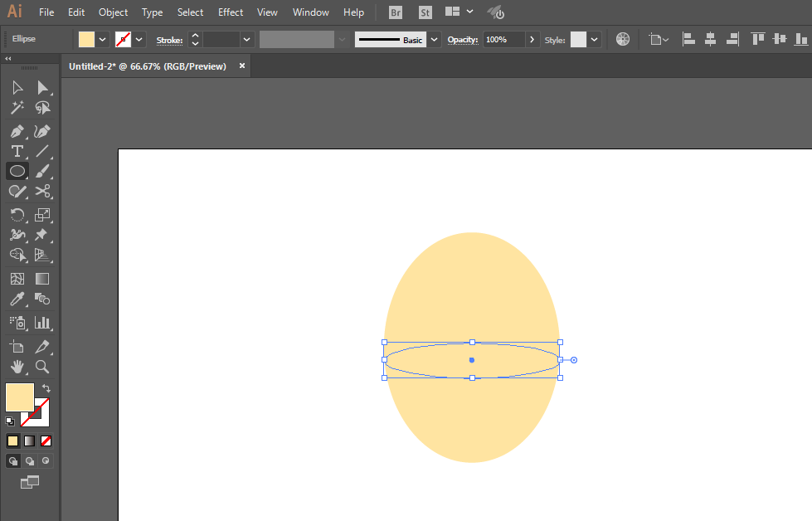Choose the Magic Wand tool
Viewport: 812px width, 521px height.
click(x=17, y=108)
